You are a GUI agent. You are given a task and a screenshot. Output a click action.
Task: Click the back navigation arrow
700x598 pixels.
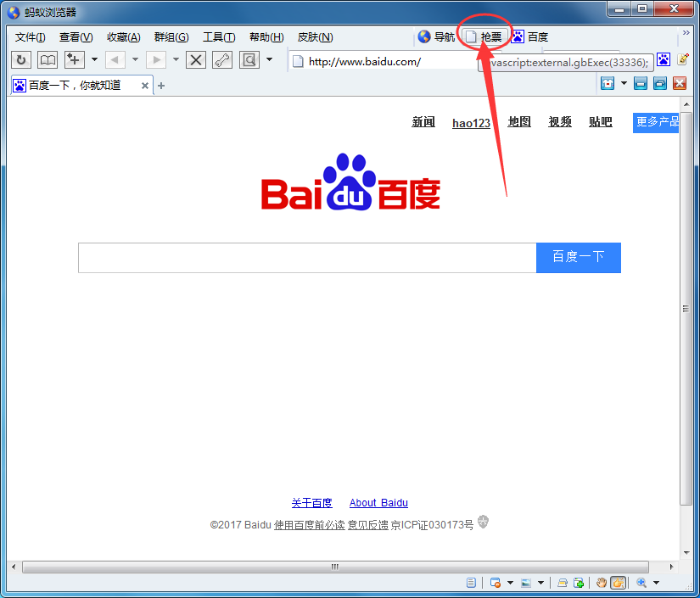[x=115, y=59]
